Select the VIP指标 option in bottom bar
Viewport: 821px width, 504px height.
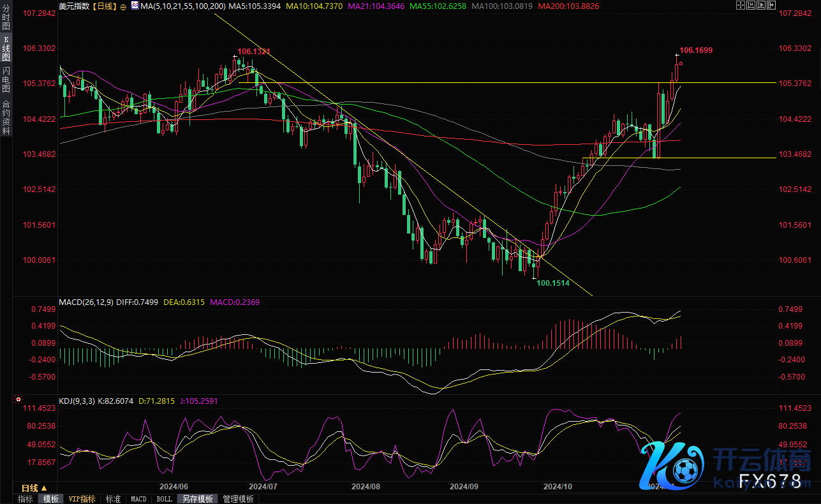point(82,499)
